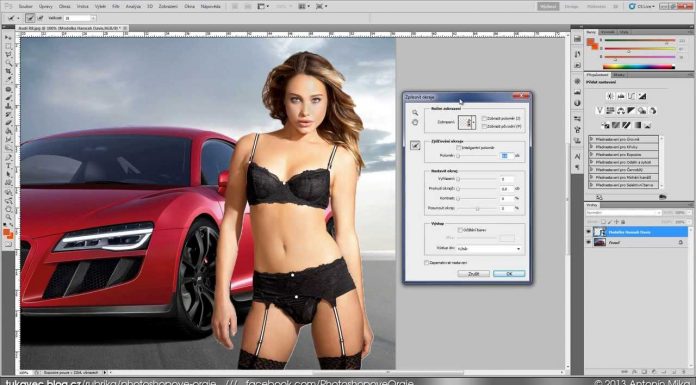The image size is (696, 385).
Task: Adjust the Prolnutí okrajů slider
Action: [x=477, y=189]
